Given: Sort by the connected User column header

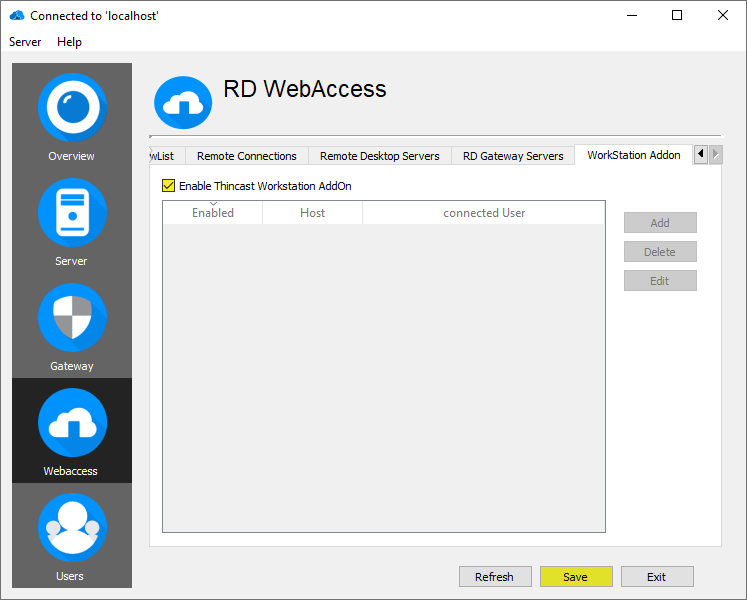Looking at the screenshot, I should [x=484, y=213].
